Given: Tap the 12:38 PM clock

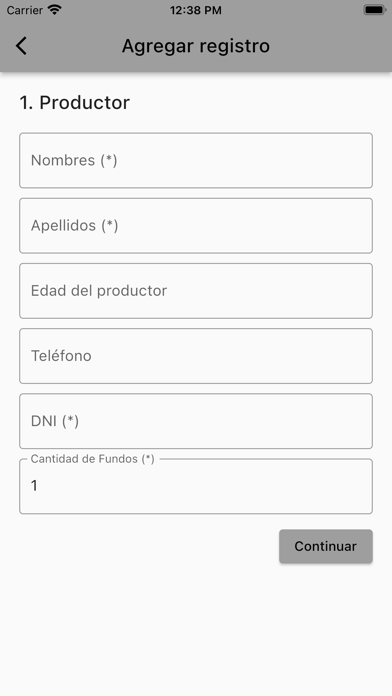Looking at the screenshot, I should coord(196,10).
